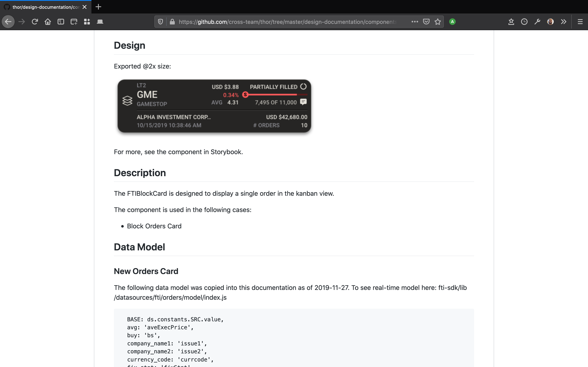
Task: Open the bookmarks library tray icon
Action: click(511, 22)
